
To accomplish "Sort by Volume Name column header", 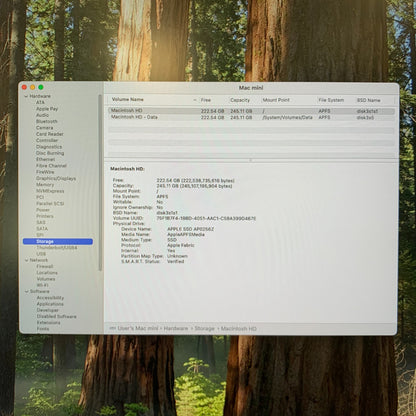I will point(128,99).
